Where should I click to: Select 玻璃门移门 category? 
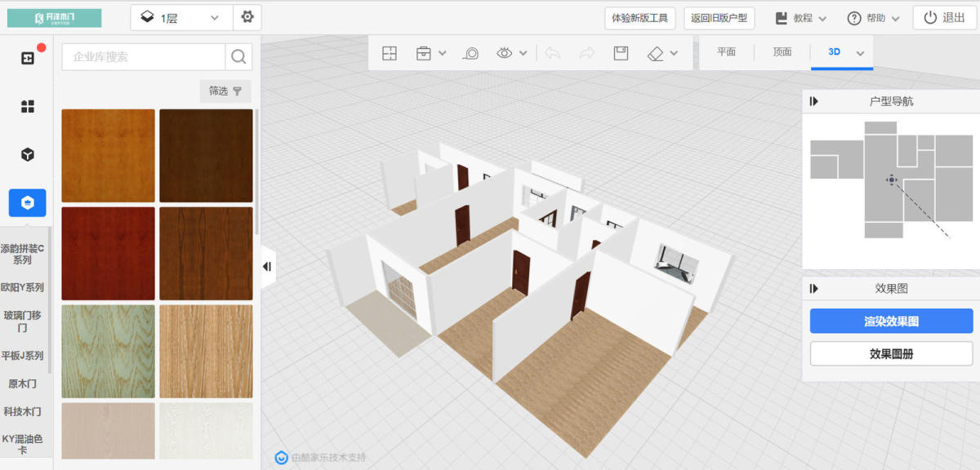(x=23, y=321)
